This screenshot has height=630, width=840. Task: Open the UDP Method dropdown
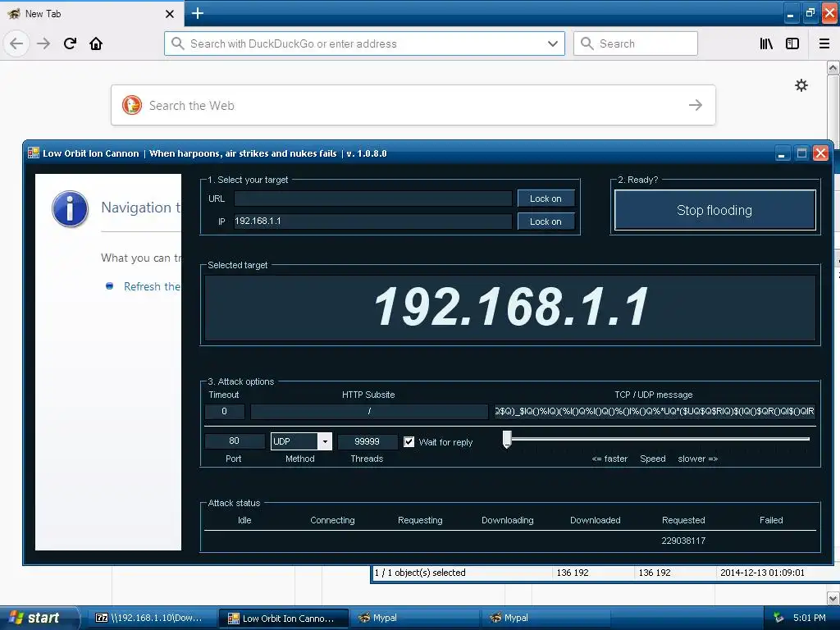325,441
